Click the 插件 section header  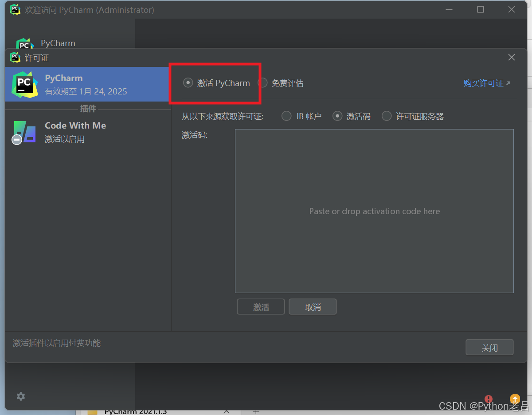coord(88,109)
